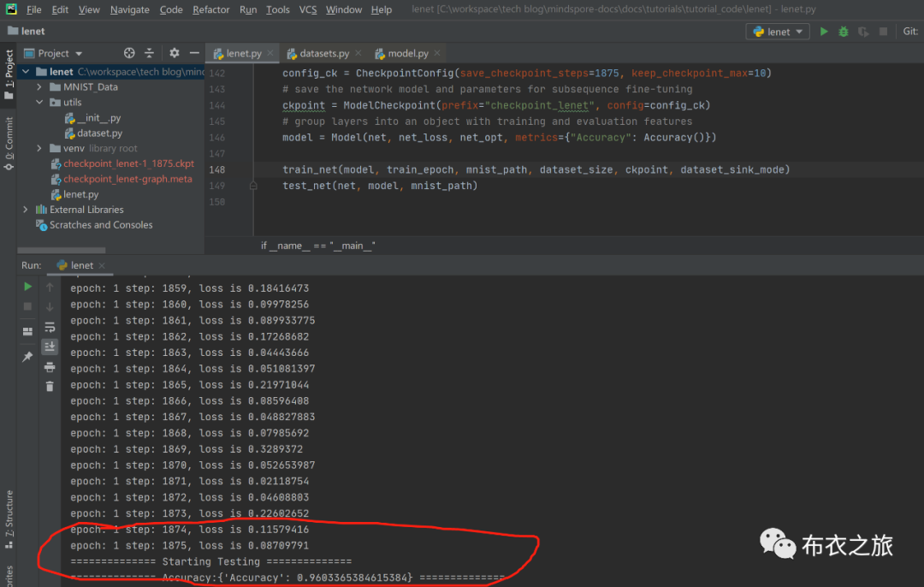Click line number 142 in the gutter

coord(216,73)
